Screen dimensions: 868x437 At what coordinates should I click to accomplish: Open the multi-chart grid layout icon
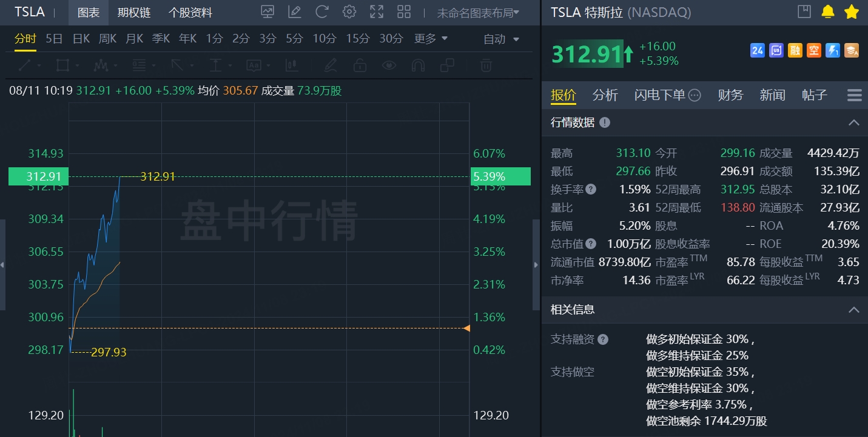[x=404, y=12]
